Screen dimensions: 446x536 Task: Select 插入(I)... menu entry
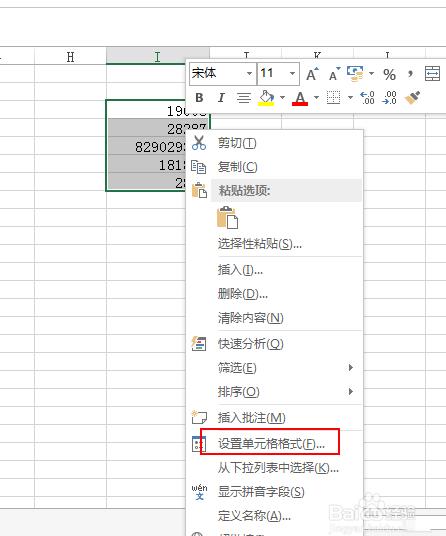point(275,270)
